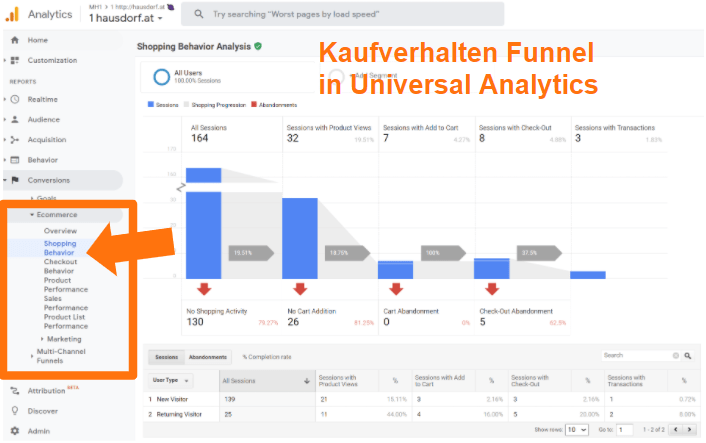This screenshot has height=443, width=706.
Task: Click the Behavior page icon
Action: [x=15, y=160]
